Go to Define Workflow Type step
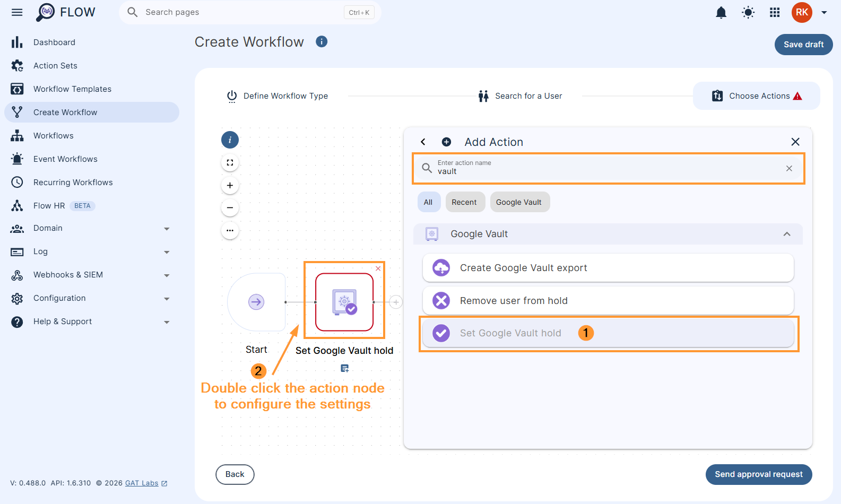Screen dimensions: 841x504 277,96
